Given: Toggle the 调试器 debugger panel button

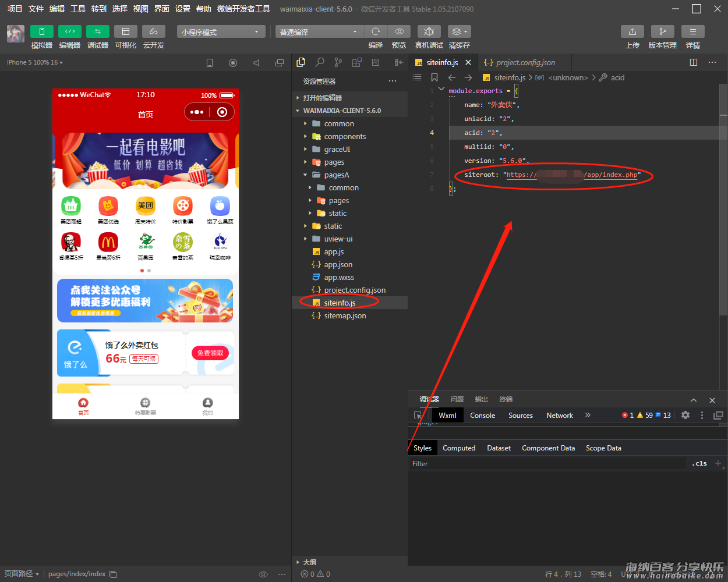Looking at the screenshot, I should pyautogui.click(x=98, y=31).
